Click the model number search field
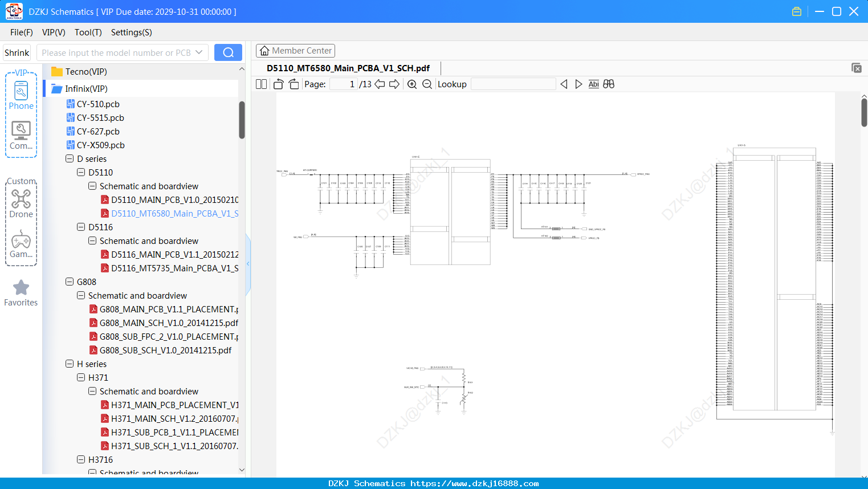This screenshot has height=489, width=868. point(116,52)
